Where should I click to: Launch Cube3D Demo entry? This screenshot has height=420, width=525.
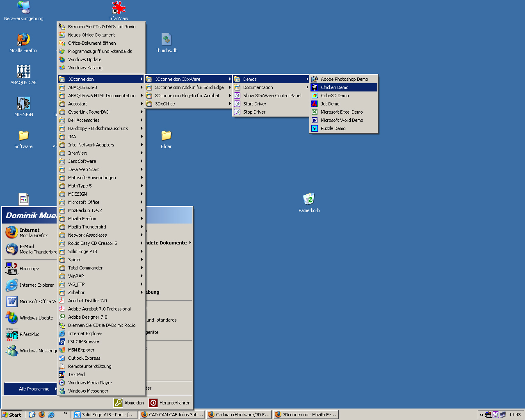coord(344,96)
